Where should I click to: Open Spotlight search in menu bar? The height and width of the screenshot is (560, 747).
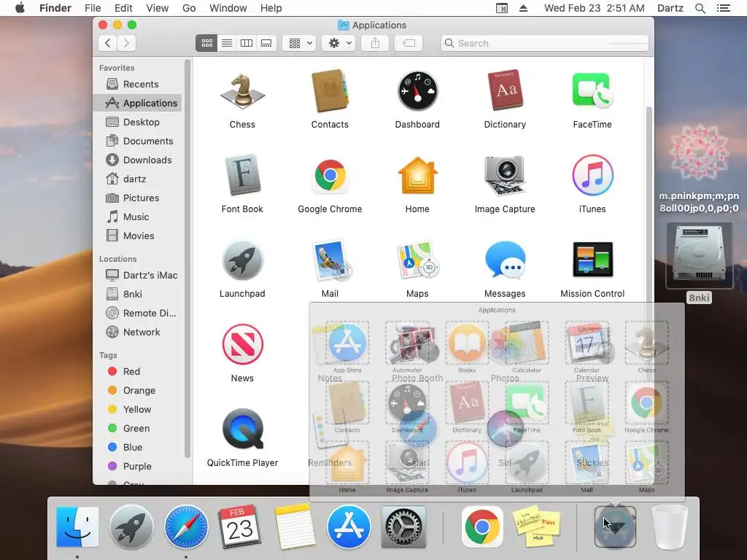coord(700,8)
